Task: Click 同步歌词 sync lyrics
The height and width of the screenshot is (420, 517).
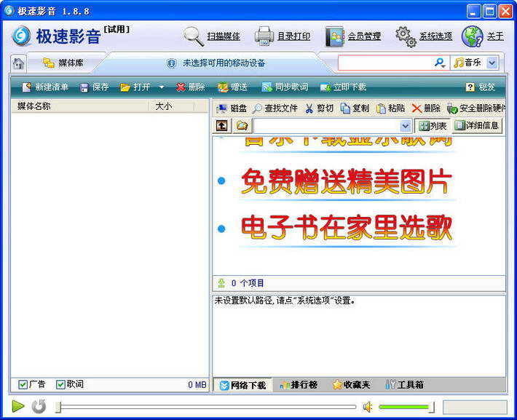Action: 285,87
